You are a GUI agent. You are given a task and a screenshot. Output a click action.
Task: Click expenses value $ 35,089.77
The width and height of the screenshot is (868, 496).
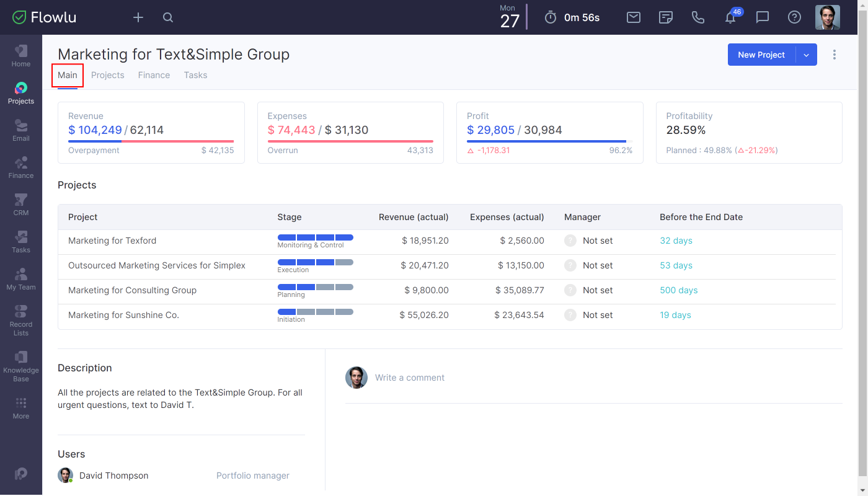coord(520,290)
